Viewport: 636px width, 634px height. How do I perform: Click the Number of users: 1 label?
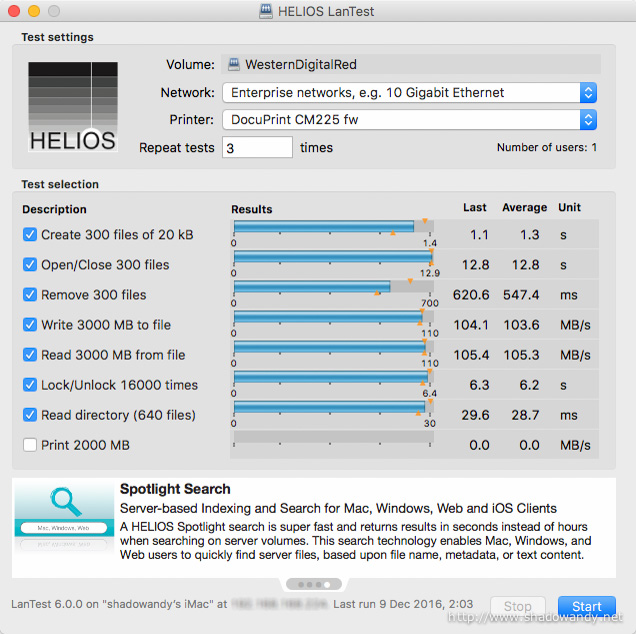point(547,147)
